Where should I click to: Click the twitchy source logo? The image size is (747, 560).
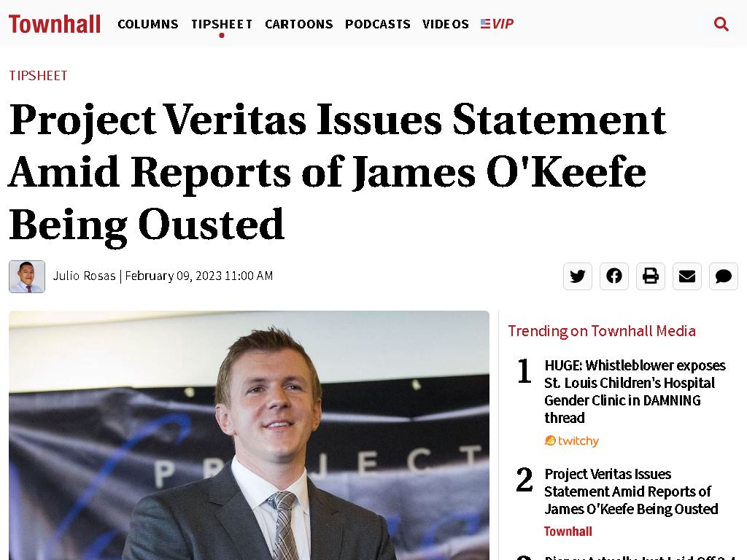(x=572, y=441)
